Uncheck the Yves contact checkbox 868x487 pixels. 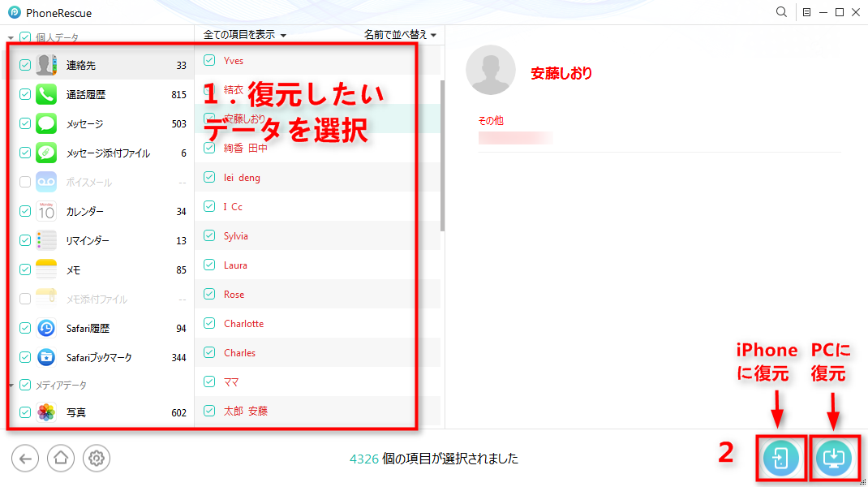[x=209, y=60]
